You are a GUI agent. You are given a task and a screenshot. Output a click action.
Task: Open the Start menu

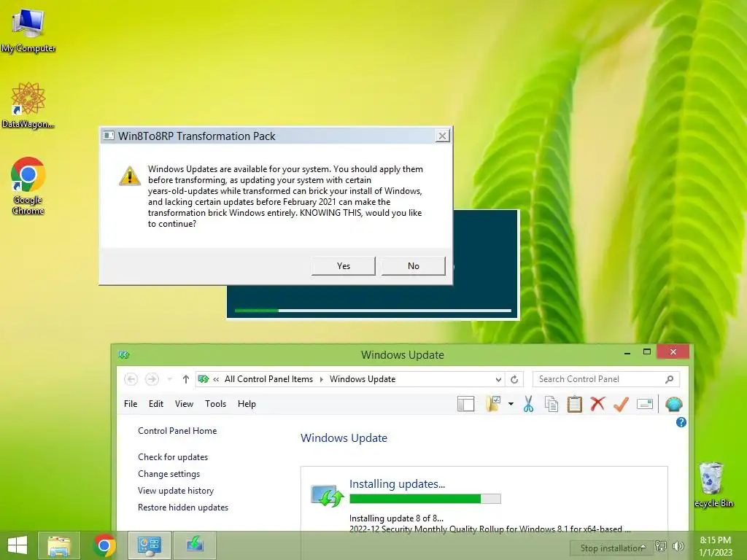tap(18, 545)
